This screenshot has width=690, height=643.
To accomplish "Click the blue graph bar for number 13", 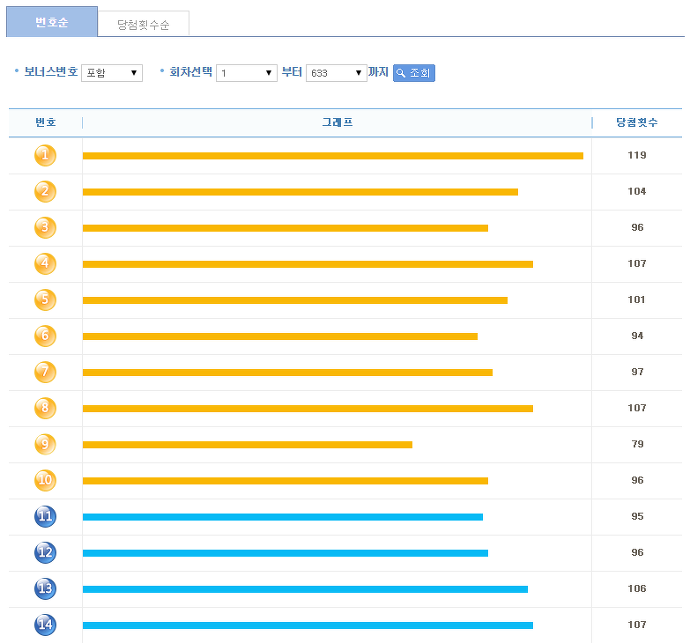I will coord(305,589).
